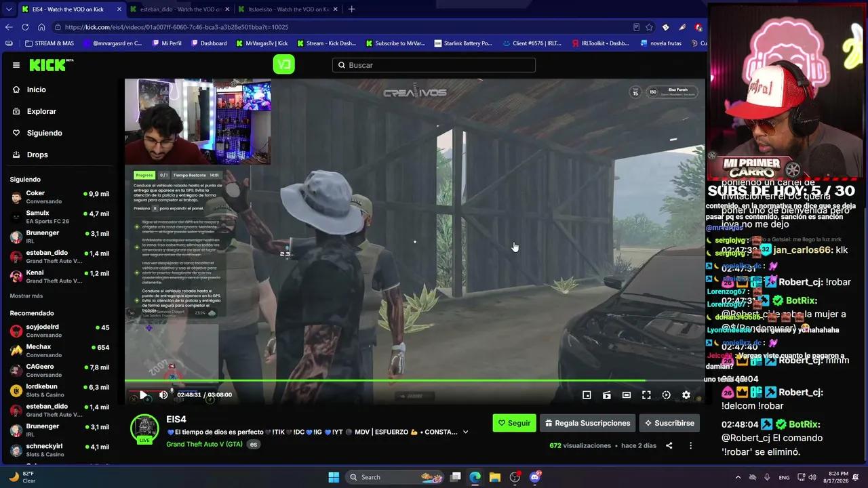This screenshot has height=488, width=868.
Task: Enter fullscreen in the video player
Action: 646,395
